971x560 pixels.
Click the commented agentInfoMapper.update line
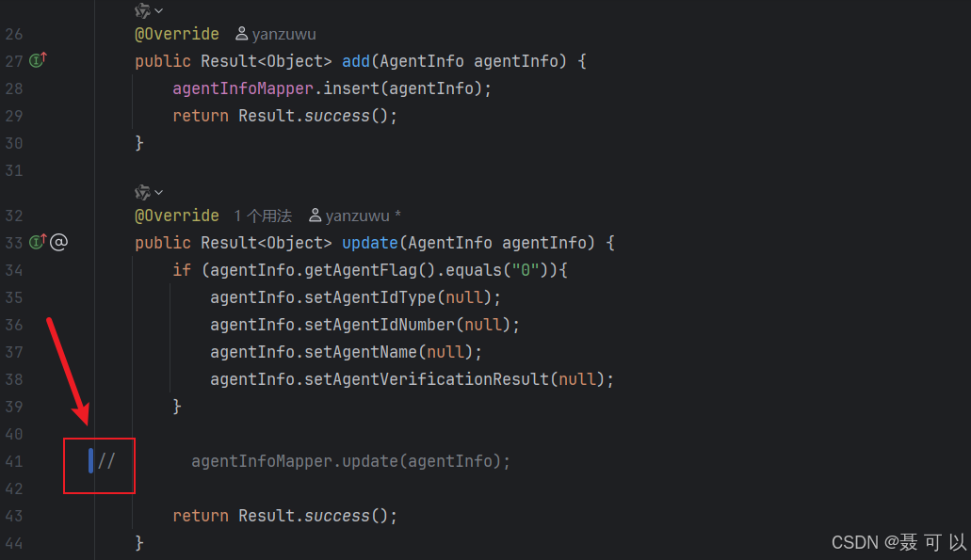point(350,461)
